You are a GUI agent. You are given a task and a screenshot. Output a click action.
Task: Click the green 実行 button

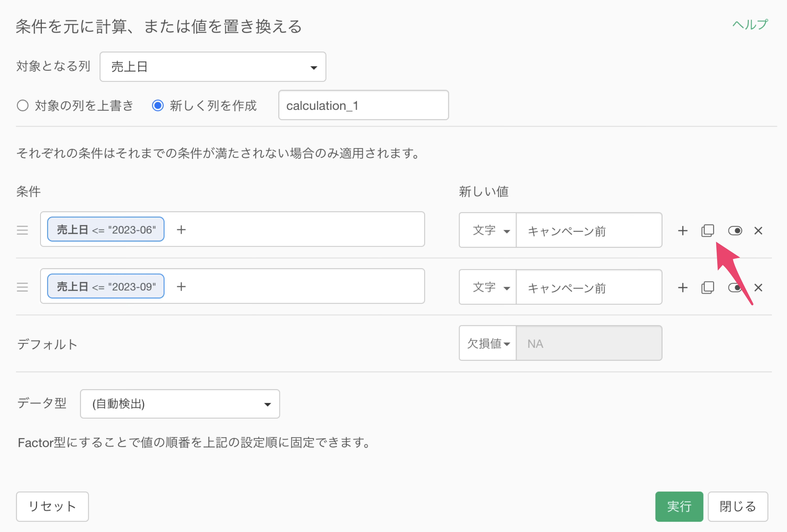(679, 507)
